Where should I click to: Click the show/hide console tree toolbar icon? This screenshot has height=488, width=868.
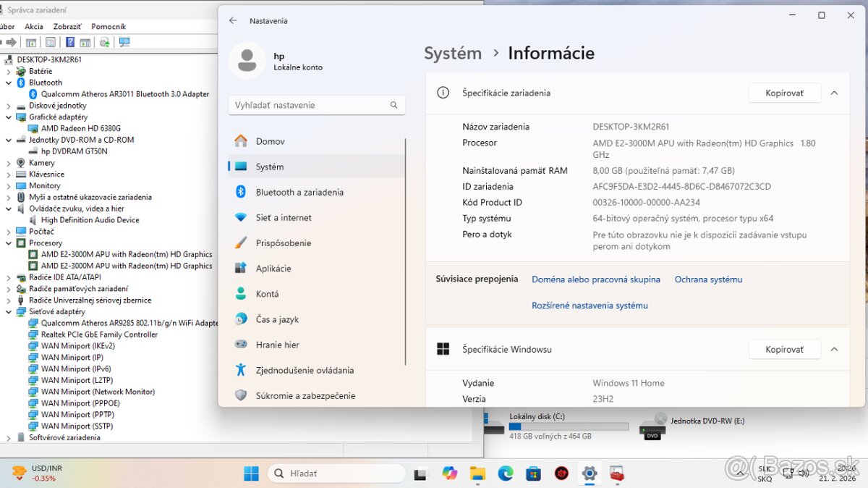pyautogui.click(x=30, y=42)
